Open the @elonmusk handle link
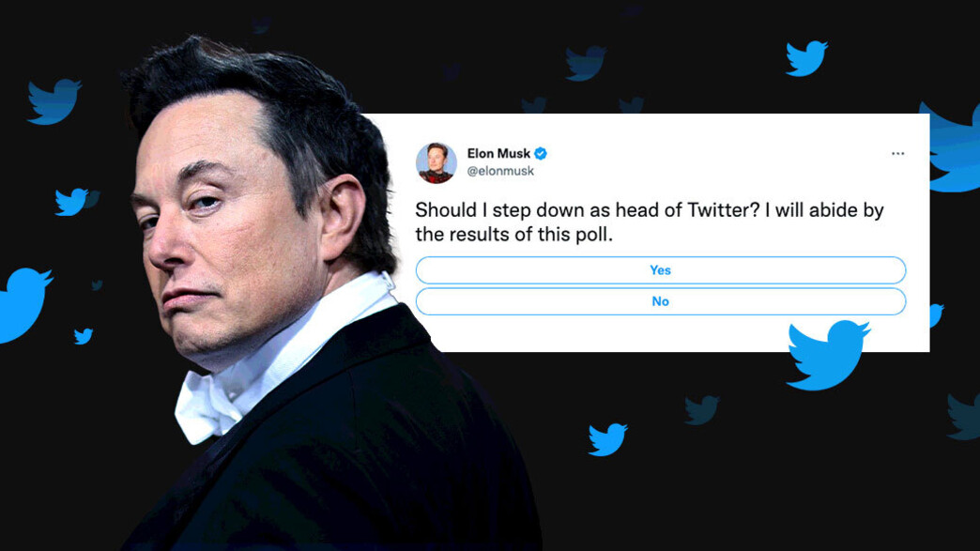Image resolution: width=980 pixels, height=551 pixels. 500,171
